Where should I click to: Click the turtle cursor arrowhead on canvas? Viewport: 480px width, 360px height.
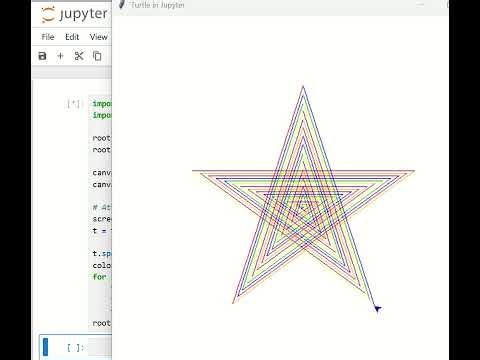[x=377, y=309]
